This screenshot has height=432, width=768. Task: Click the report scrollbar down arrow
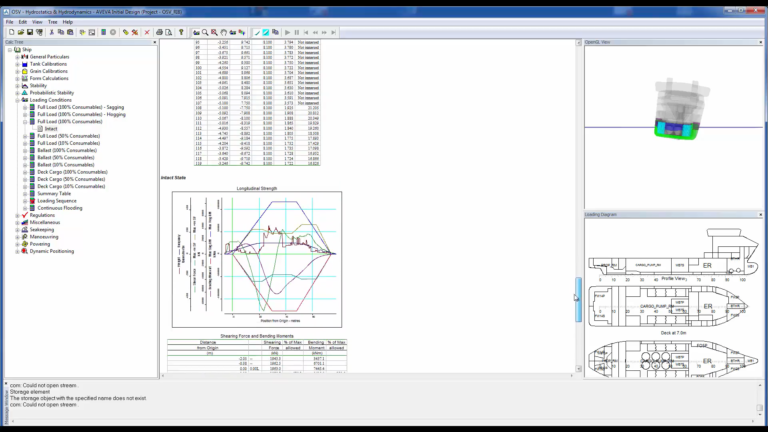[578, 368]
